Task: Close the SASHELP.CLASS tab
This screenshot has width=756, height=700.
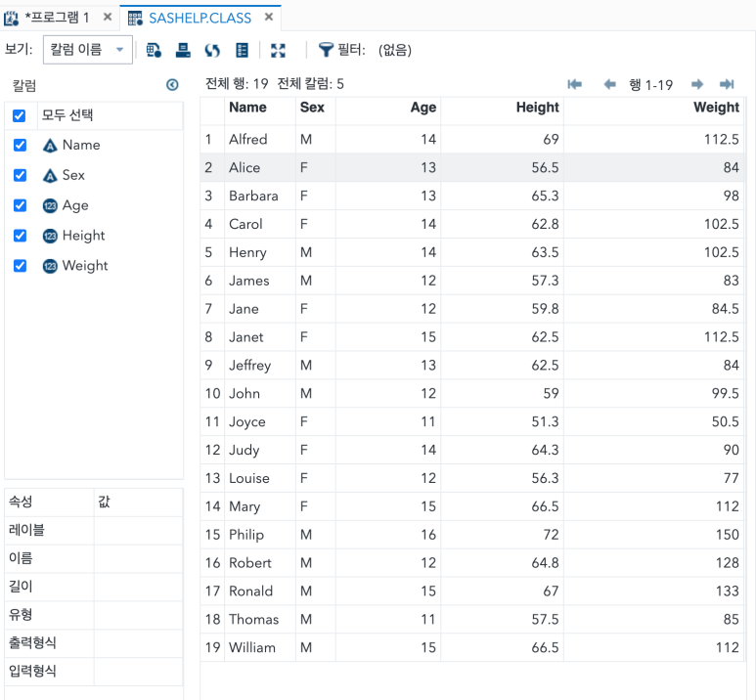Action: pos(269,17)
